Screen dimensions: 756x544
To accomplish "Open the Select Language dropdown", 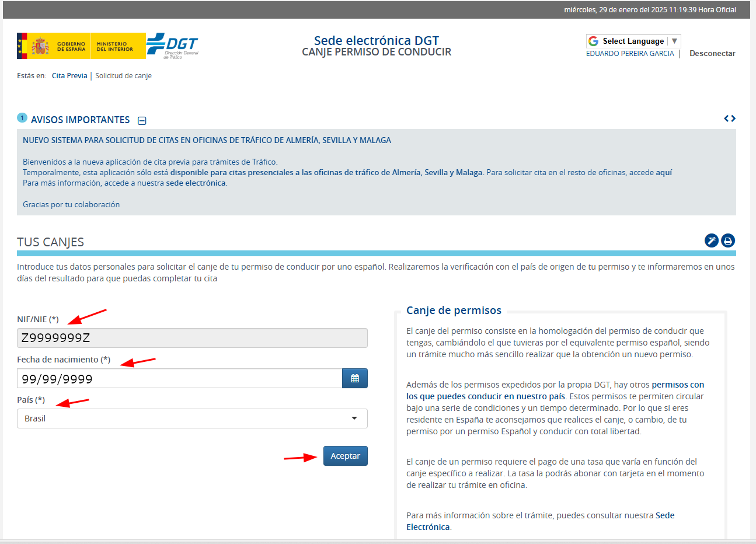I will [x=633, y=41].
